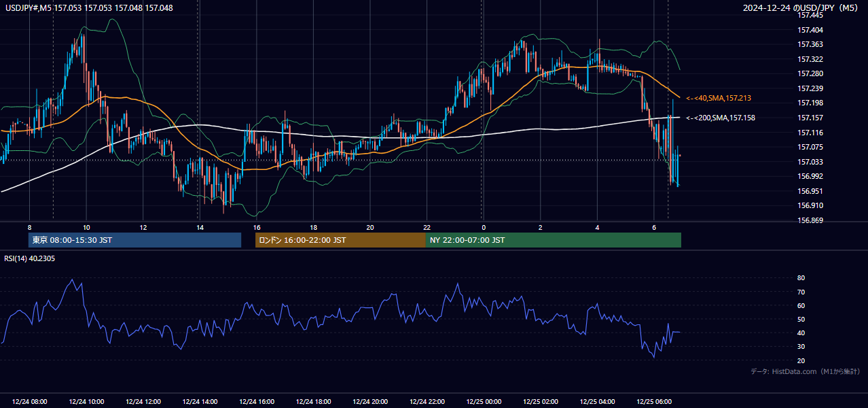
Task: Click the HistData.com data source credit
Action: (806, 371)
